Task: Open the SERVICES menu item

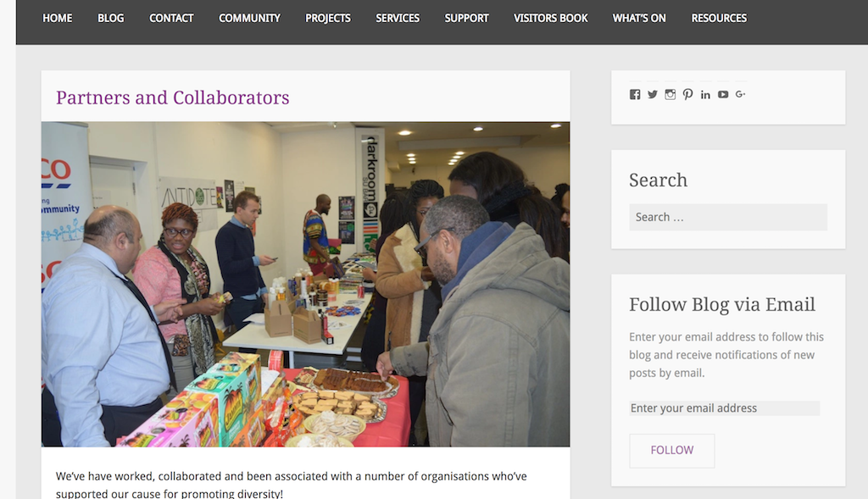Action: pyautogui.click(x=398, y=19)
